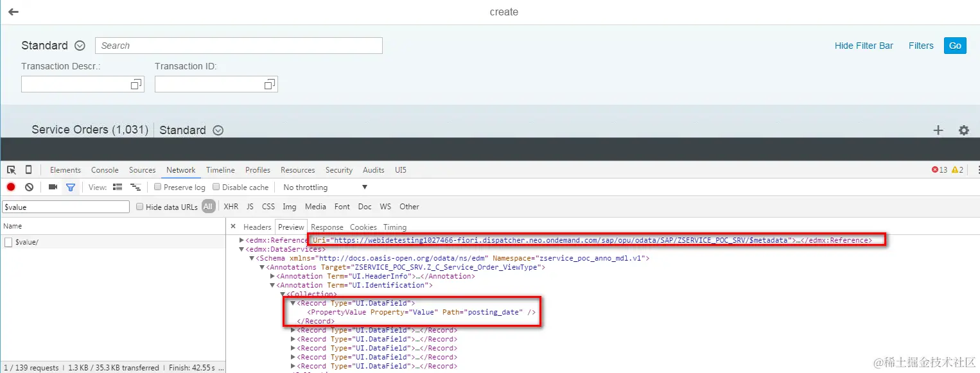Select the All request type filter

[x=208, y=207]
